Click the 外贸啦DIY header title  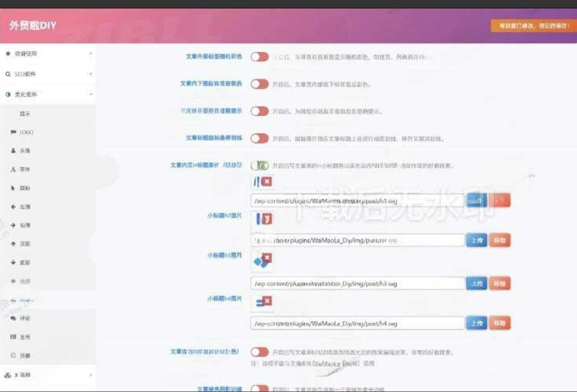(x=33, y=25)
